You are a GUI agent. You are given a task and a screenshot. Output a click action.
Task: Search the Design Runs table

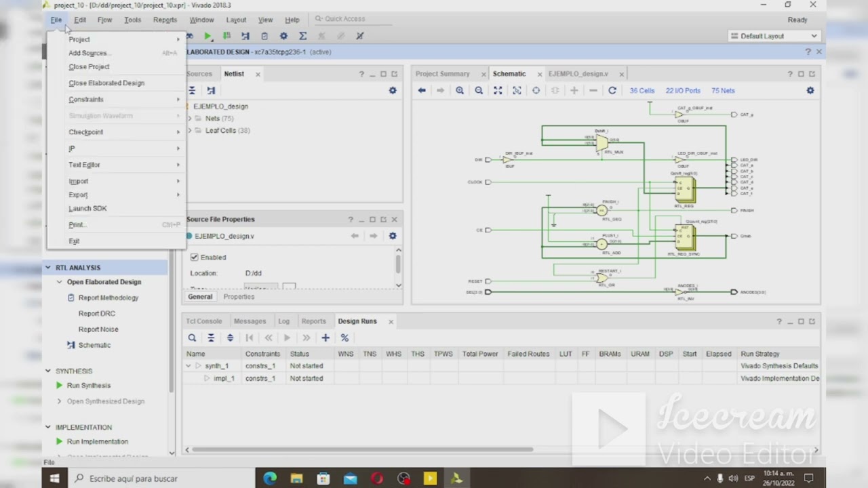click(192, 338)
